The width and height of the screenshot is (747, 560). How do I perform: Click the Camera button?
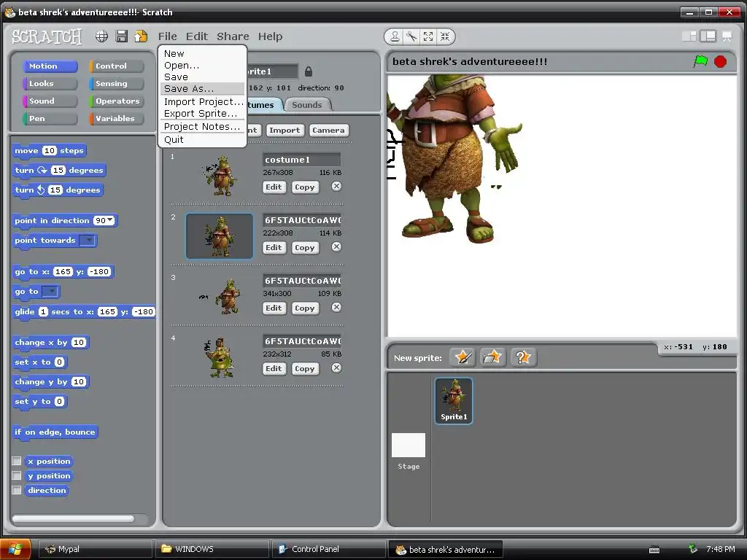[x=328, y=130]
